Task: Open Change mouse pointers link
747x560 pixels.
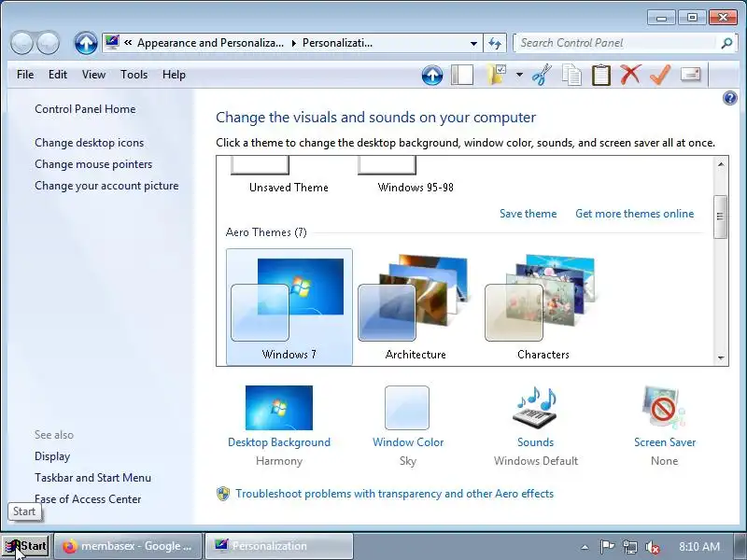Action: click(93, 164)
